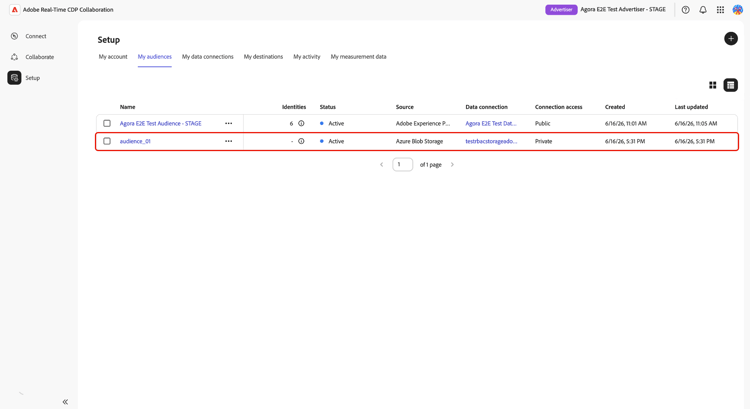750x409 pixels.
Task: Open notifications bell icon
Action: coord(703,10)
